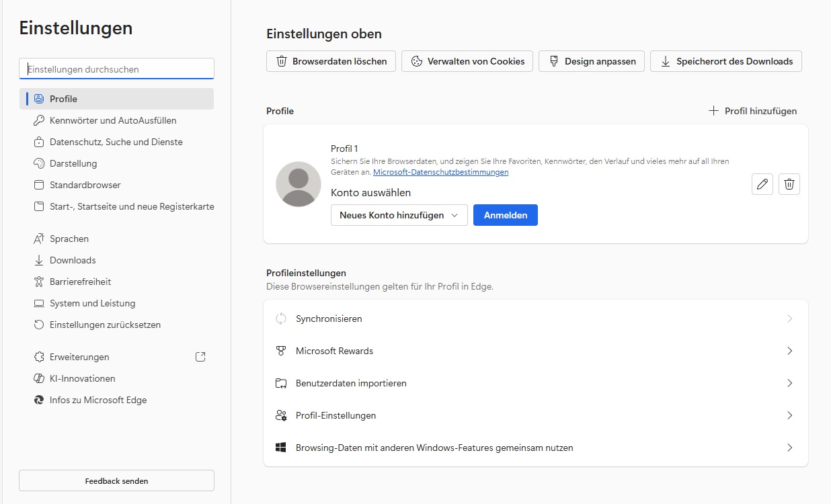Click the Browserdaten löschen button
The width and height of the screenshot is (831, 504).
click(x=331, y=61)
